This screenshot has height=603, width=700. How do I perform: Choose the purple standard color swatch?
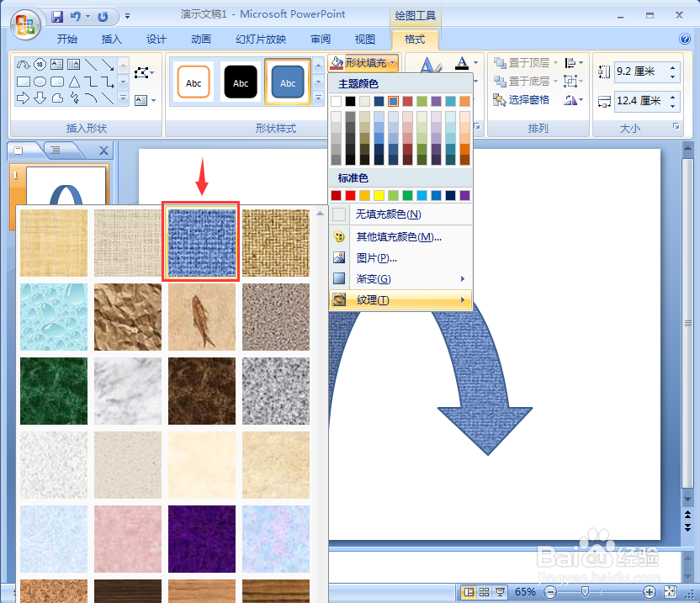464,195
